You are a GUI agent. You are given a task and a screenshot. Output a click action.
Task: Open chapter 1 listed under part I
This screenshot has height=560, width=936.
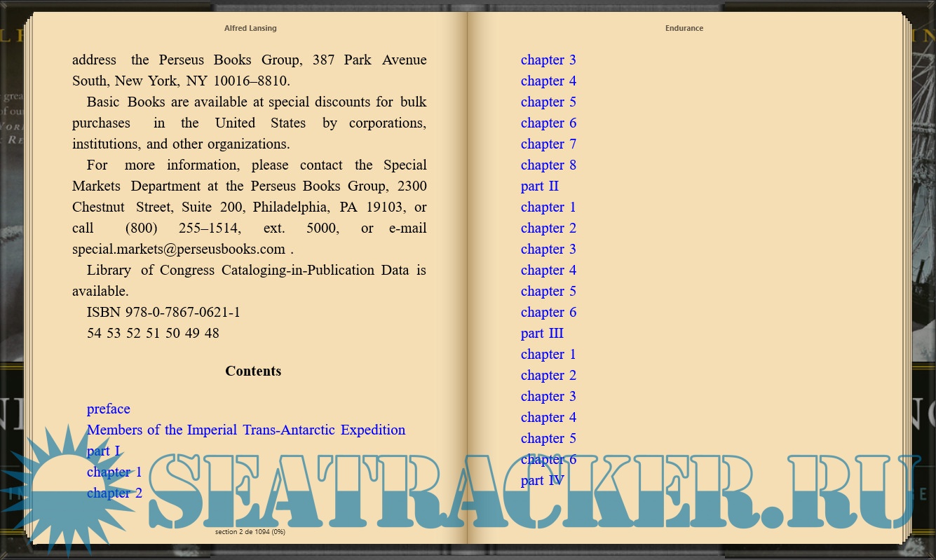[x=114, y=472]
